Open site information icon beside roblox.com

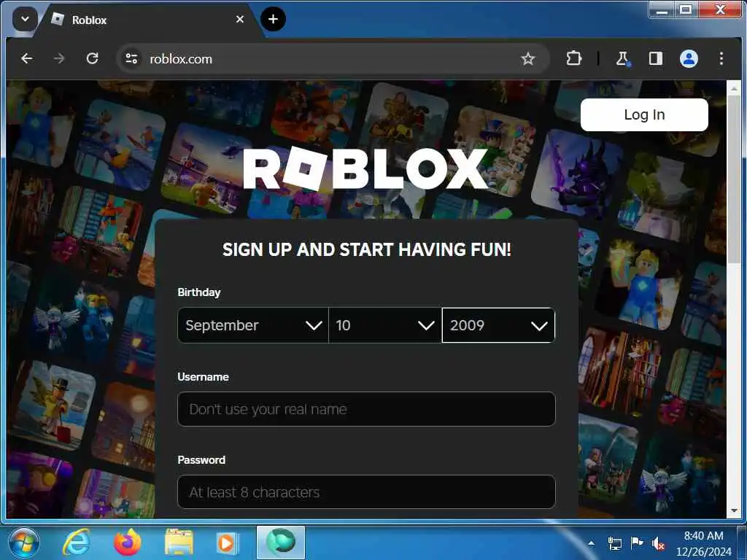[x=131, y=58]
